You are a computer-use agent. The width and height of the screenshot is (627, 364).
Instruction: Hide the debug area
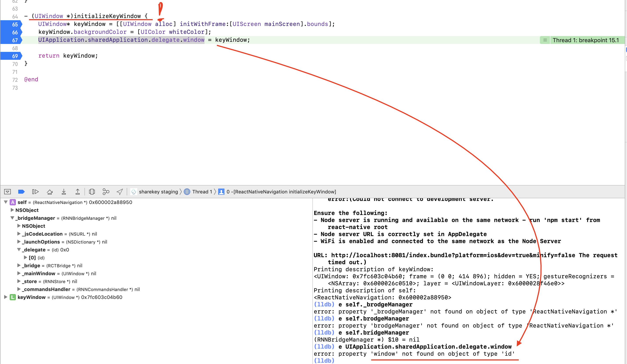(x=7, y=192)
